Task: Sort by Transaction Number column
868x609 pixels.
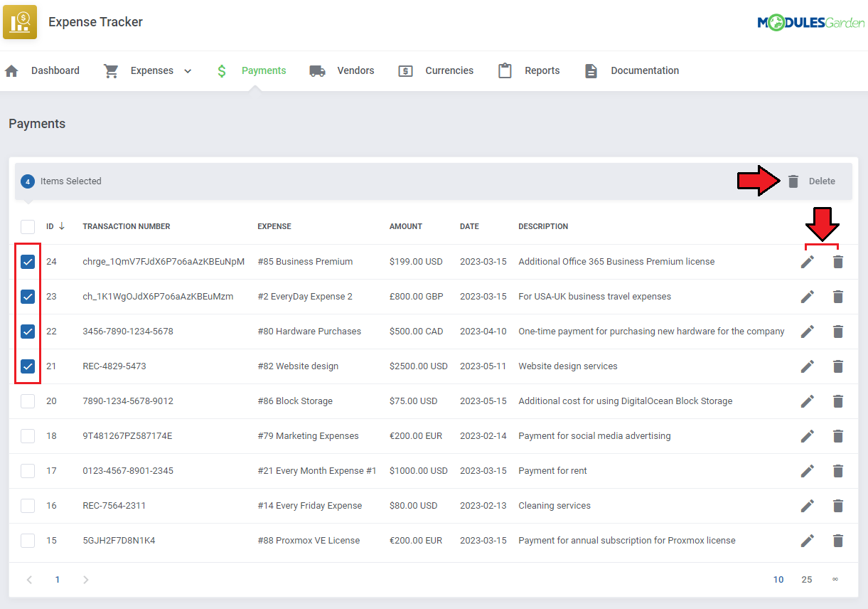Action: point(127,226)
